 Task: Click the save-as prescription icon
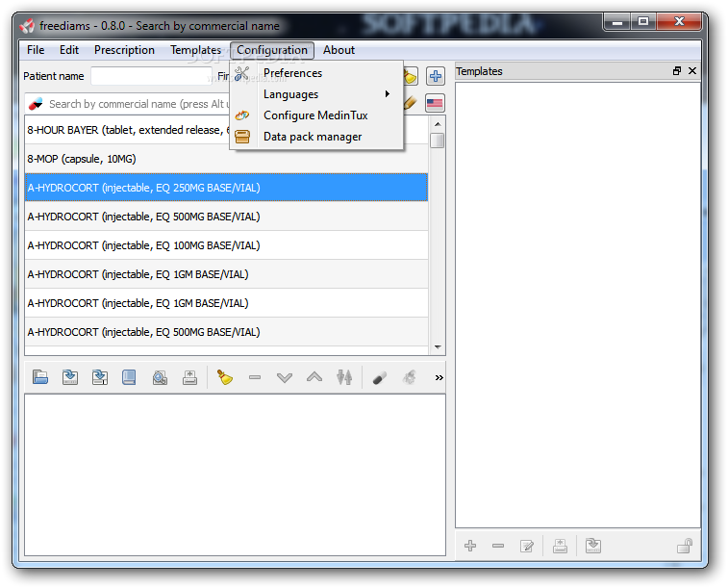[100, 377]
